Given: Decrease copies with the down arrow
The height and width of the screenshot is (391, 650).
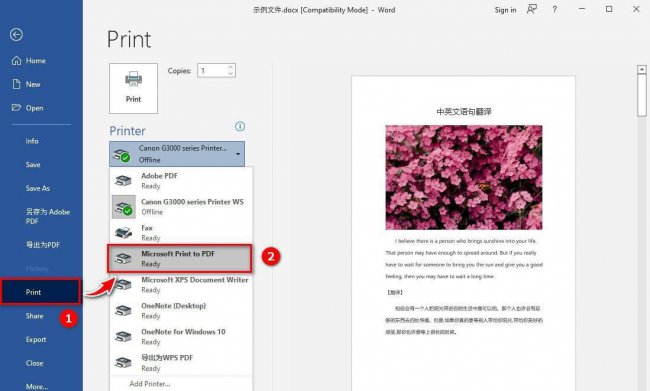Looking at the screenshot, I should pyautogui.click(x=231, y=74).
